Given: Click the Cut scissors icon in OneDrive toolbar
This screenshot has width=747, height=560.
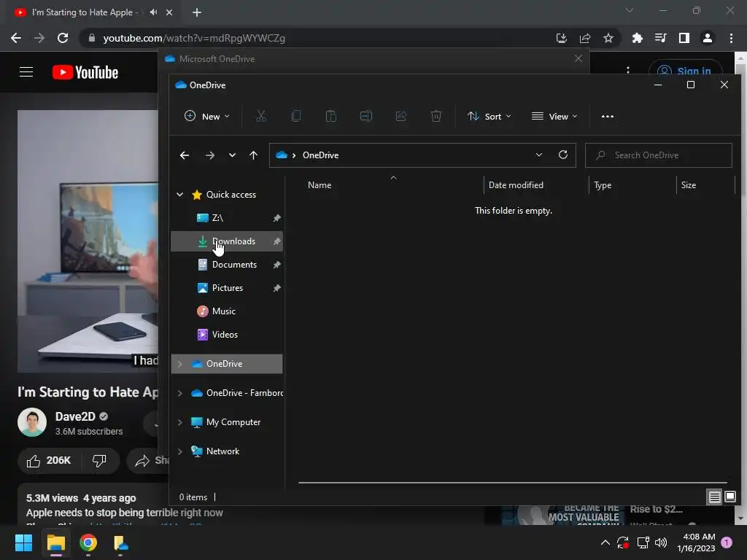Looking at the screenshot, I should click(x=260, y=116).
